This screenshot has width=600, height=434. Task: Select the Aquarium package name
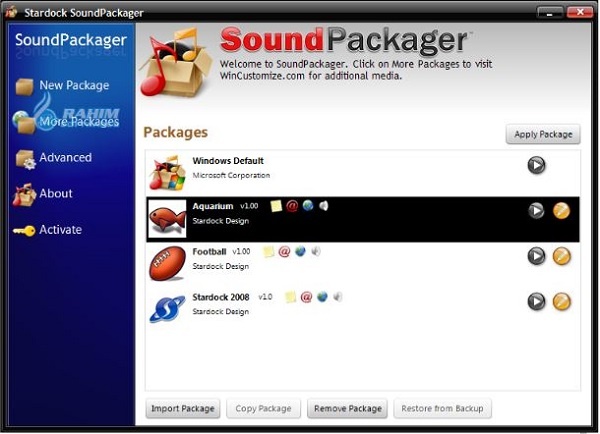coord(213,206)
